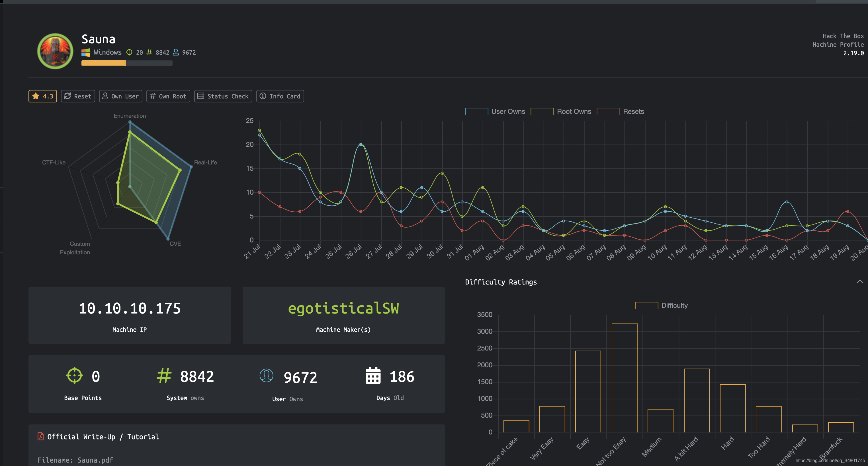Click the difficulty progress bar under Windows

click(127, 63)
